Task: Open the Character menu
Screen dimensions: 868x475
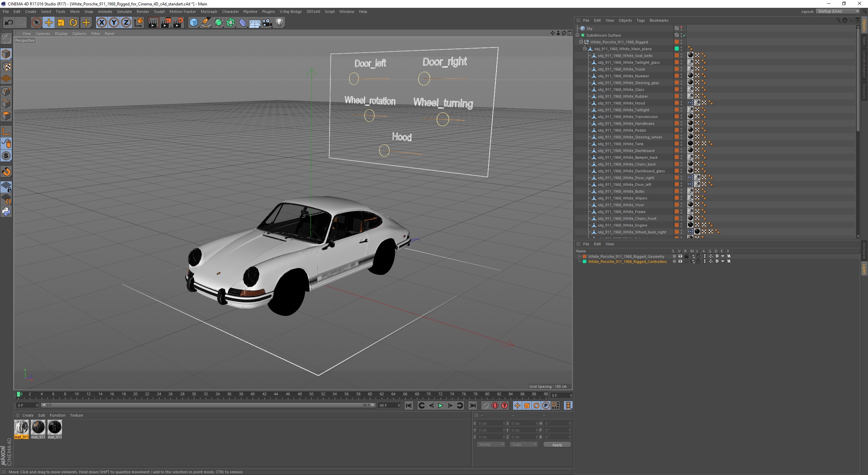Action: 230,12
